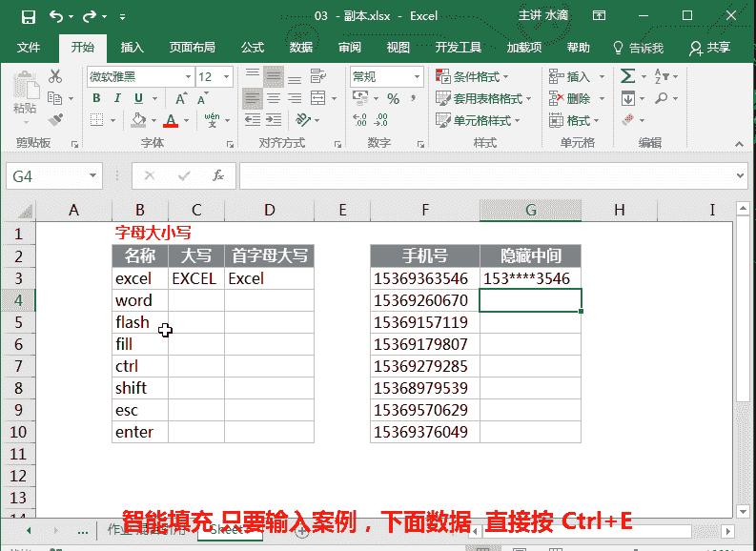This screenshot has height=551, width=756.
Task: Click the Undo arrow icon
Action: click(x=55, y=16)
